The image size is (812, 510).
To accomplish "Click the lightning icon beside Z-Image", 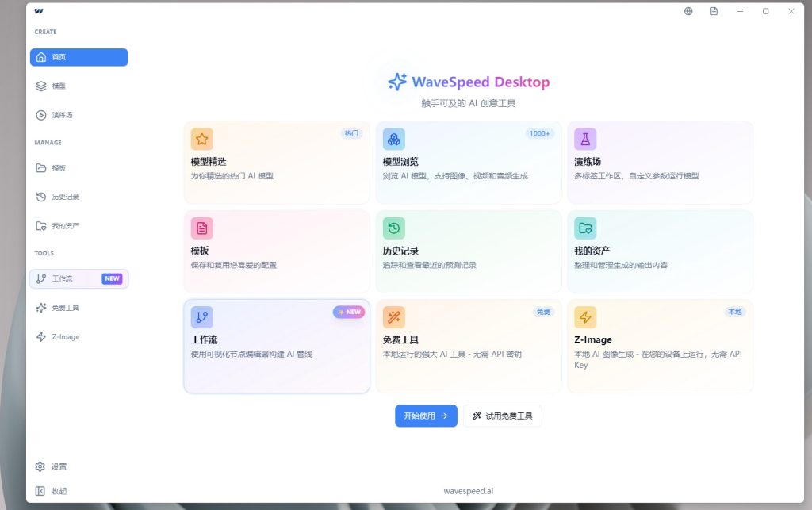I will tap(41, 336).
